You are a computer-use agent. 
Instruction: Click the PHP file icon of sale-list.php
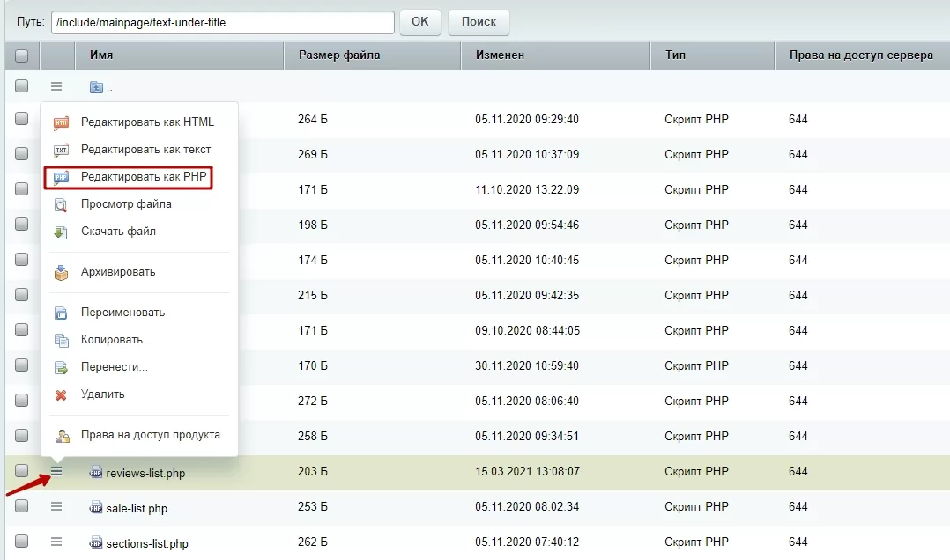pos(96,507)
